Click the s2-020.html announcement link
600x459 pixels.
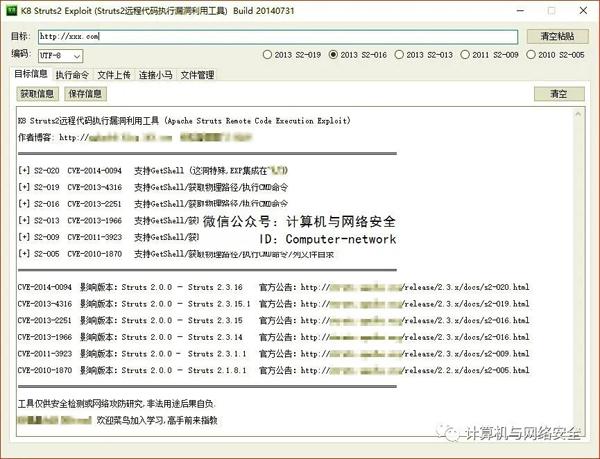415,287
